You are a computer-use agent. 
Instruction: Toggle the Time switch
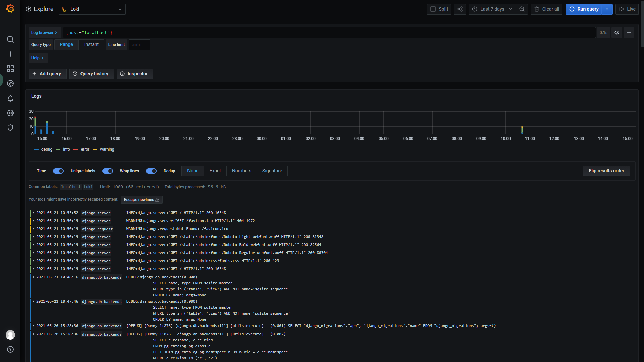pos(58,171)
